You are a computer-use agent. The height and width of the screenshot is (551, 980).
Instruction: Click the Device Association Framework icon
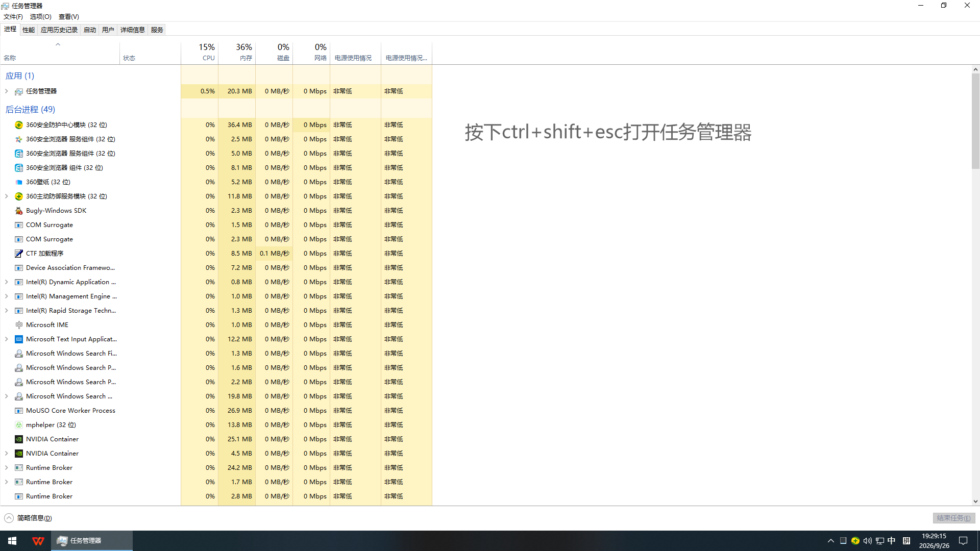click(19, 268)
